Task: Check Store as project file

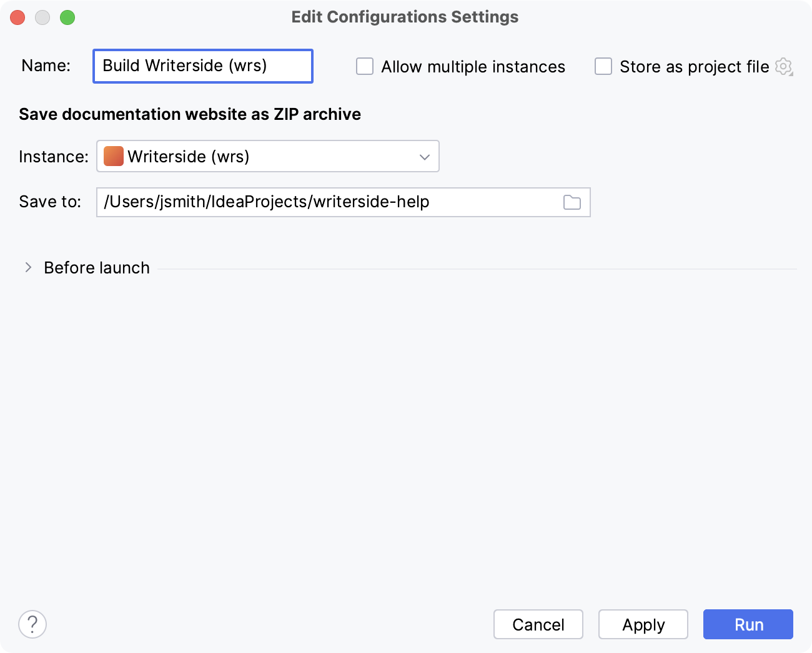Action: coord(603,66)
